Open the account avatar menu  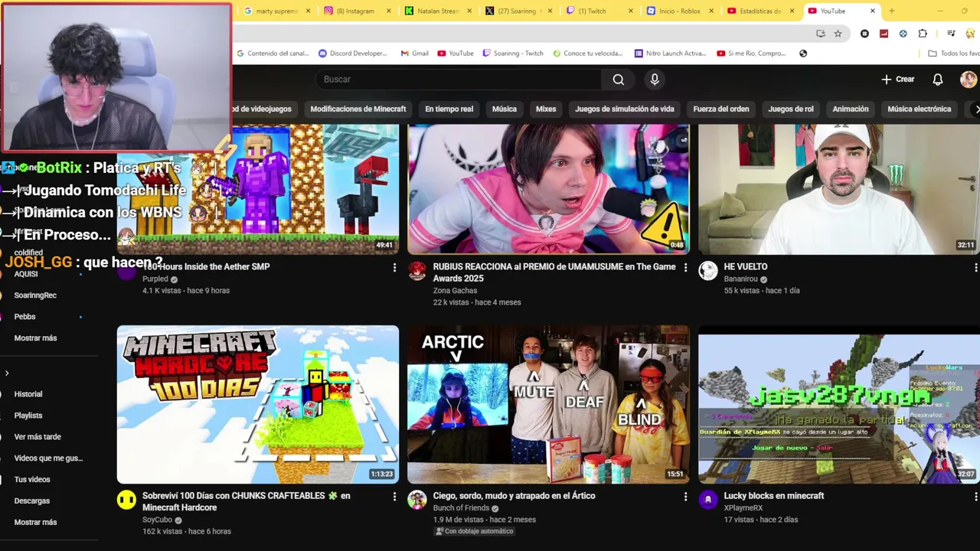pos(969,80)
